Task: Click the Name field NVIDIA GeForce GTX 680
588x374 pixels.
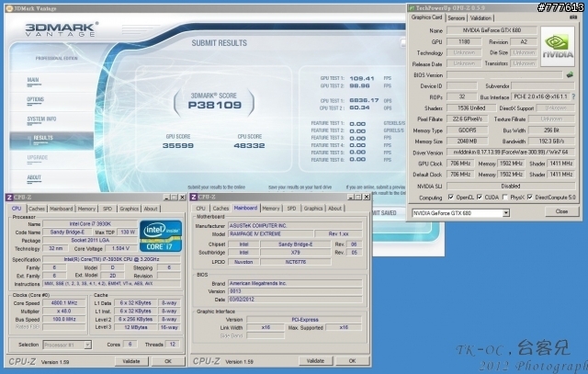Action: pos(492,30)
